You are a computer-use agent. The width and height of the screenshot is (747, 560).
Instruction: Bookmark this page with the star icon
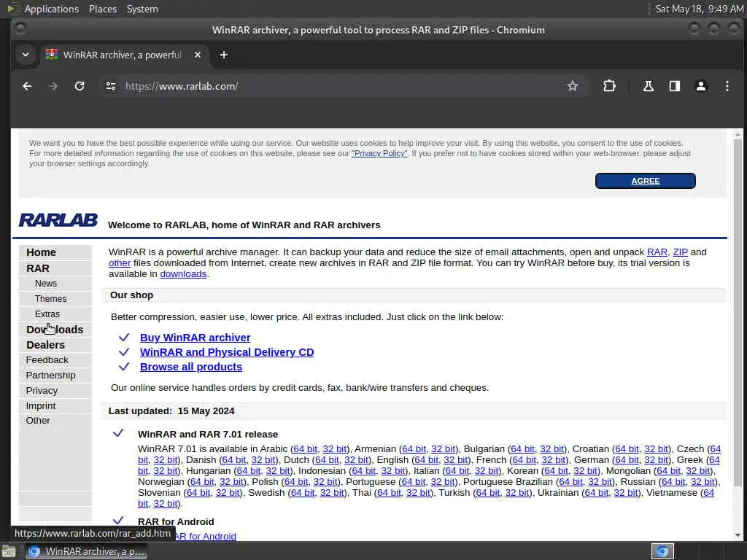tap(572, 86)
